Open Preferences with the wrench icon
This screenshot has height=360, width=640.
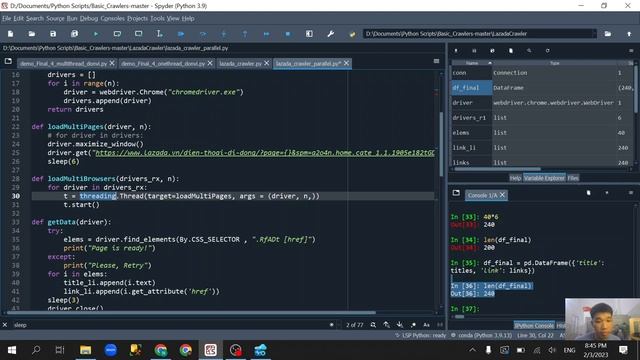(x=331, y=34)
